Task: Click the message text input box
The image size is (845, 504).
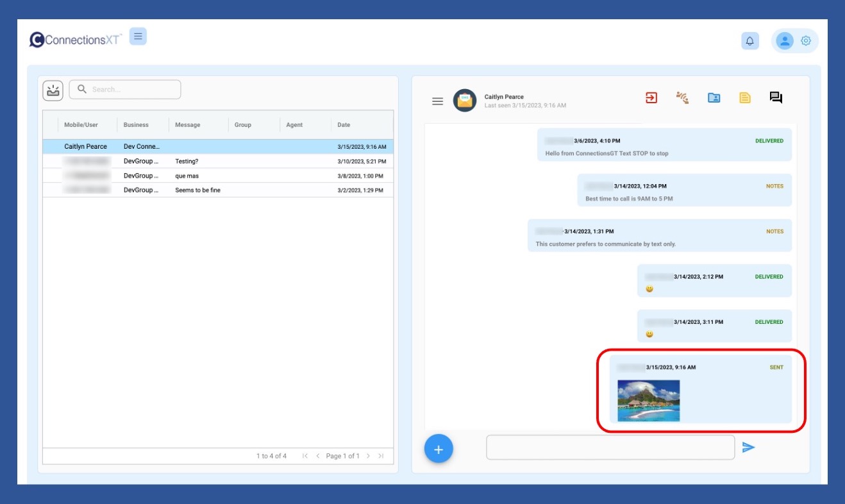Action: tap(610, 448)
